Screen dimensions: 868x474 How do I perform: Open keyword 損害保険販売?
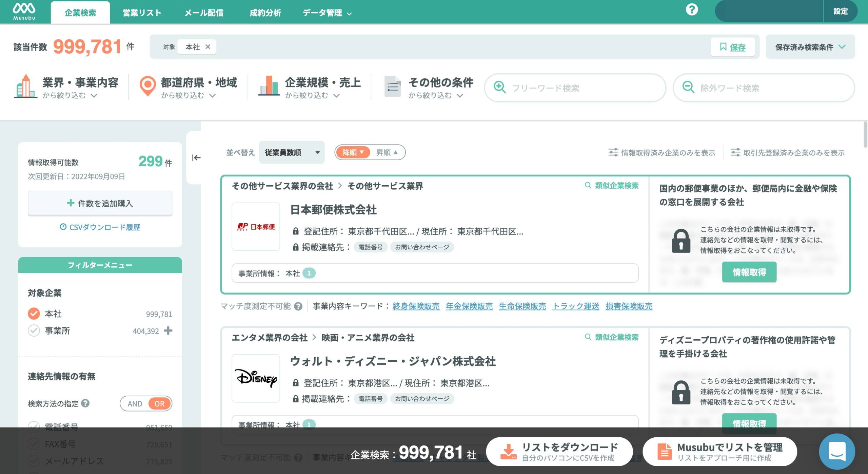629,306
